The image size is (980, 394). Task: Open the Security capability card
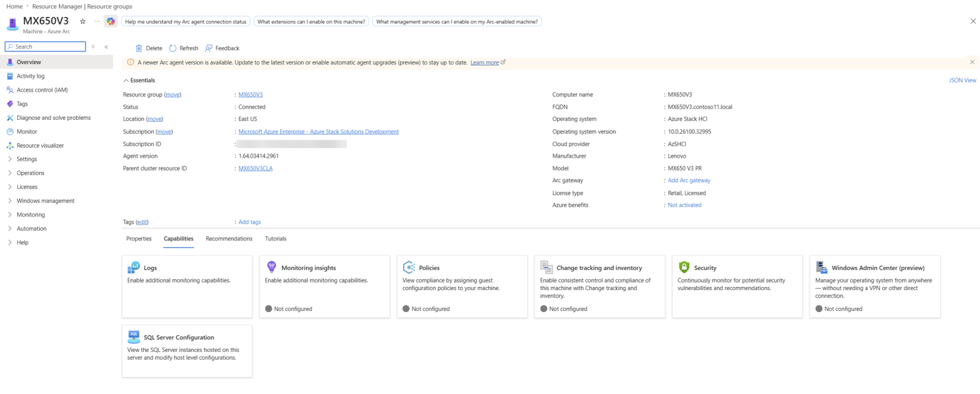click(737, 286)
